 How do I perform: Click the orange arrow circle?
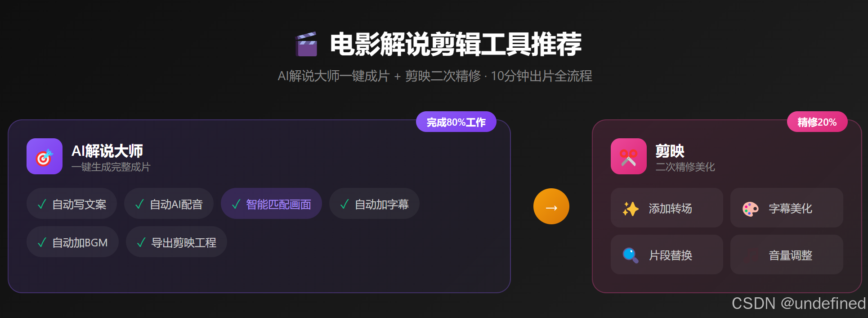[x=551, y=206]
